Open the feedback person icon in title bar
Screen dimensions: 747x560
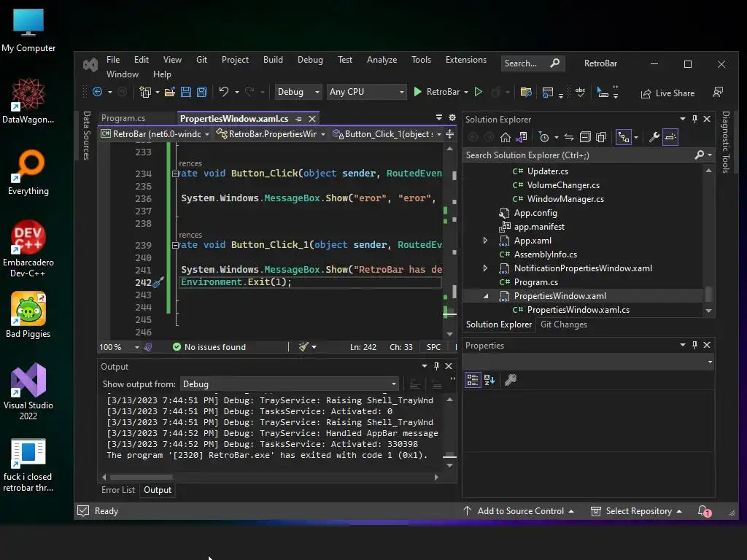[x=718, y=93]
